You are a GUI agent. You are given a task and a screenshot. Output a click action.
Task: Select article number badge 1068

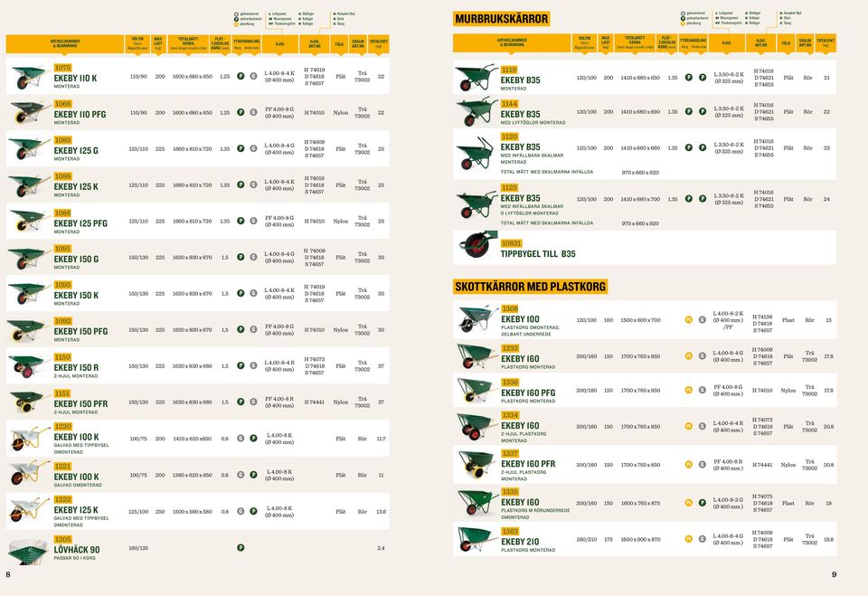tap(62, 104)
